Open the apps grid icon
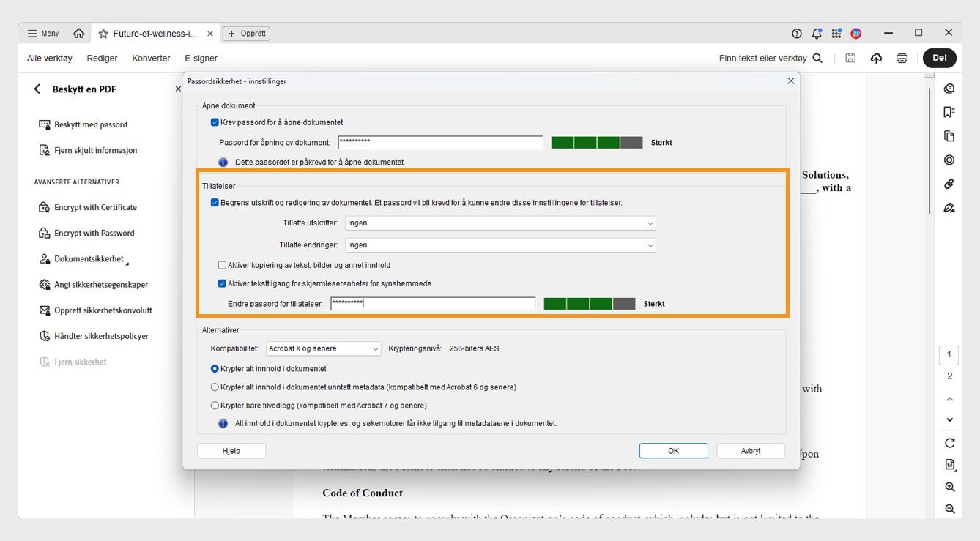The width and height of the screenshot is (980, 541). coord(836,34)
